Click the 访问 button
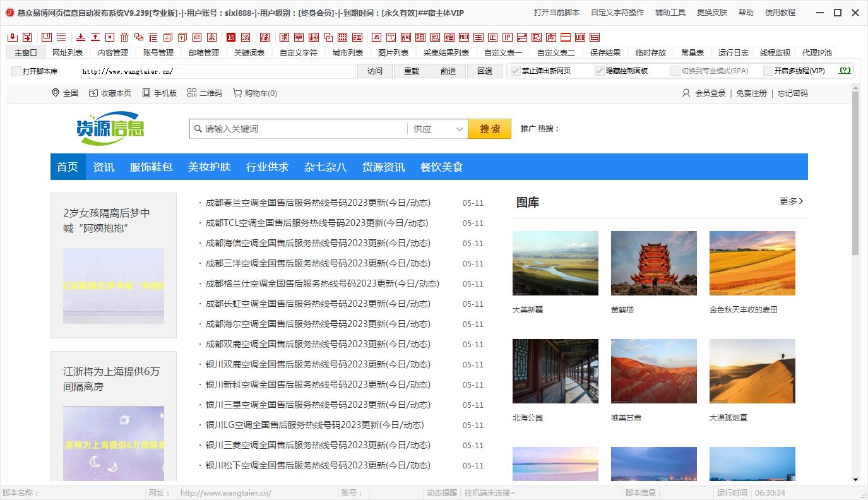The width and height of the screenshot is (868, 500). coord(375,71)
